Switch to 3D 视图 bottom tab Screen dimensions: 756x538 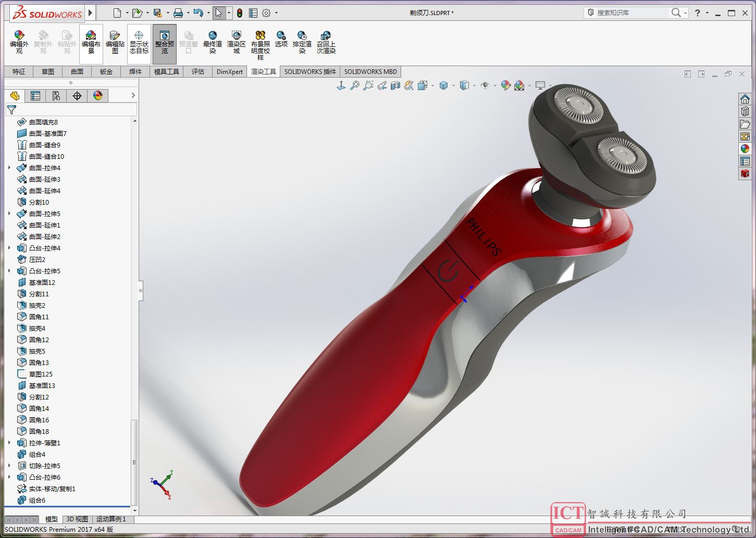(77, 519)
